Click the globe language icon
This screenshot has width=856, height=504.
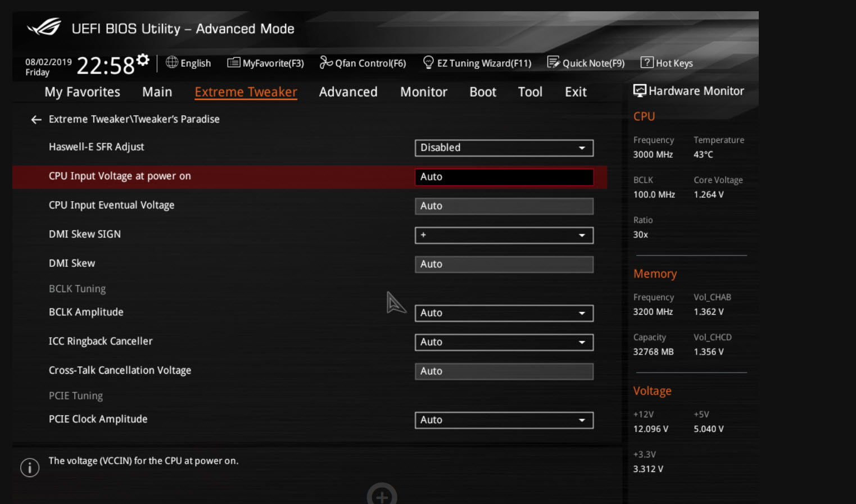(x=172, y=62)
